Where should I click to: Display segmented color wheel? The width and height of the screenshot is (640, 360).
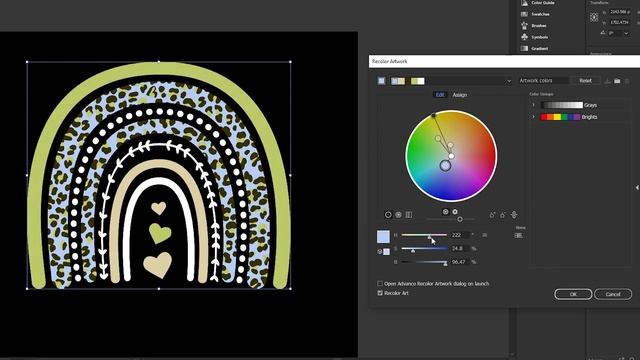coord(398,215)
